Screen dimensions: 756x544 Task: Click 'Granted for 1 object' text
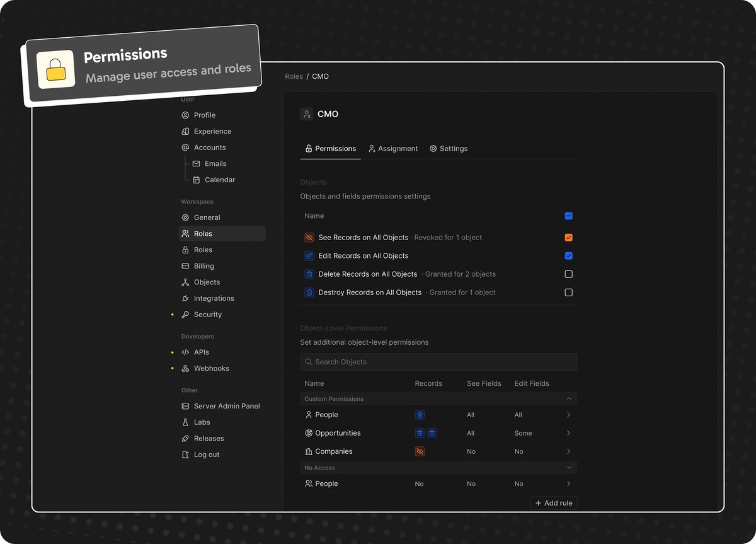(x=462, y=292)
